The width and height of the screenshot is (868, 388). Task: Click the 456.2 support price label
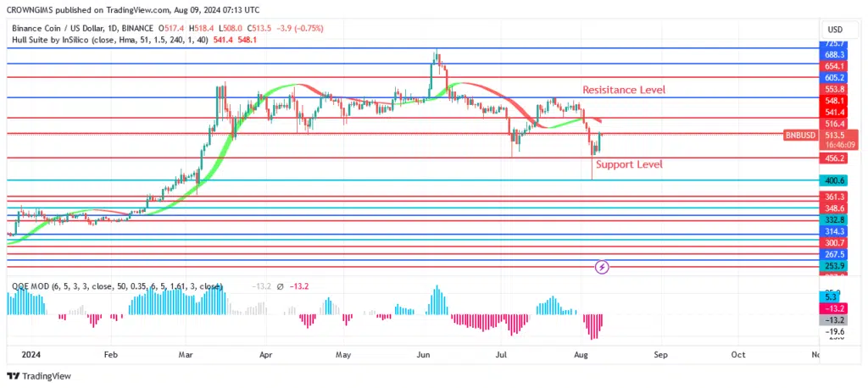pos(834,158)
